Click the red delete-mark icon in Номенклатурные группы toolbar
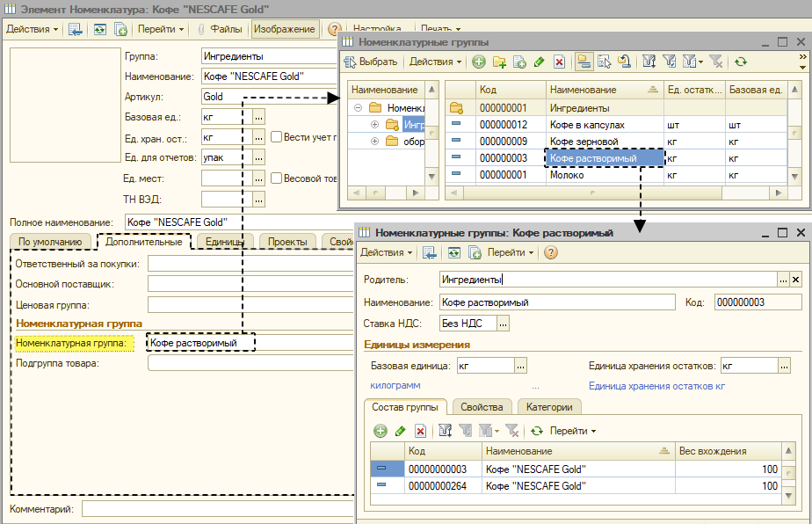 coord(559,62)
